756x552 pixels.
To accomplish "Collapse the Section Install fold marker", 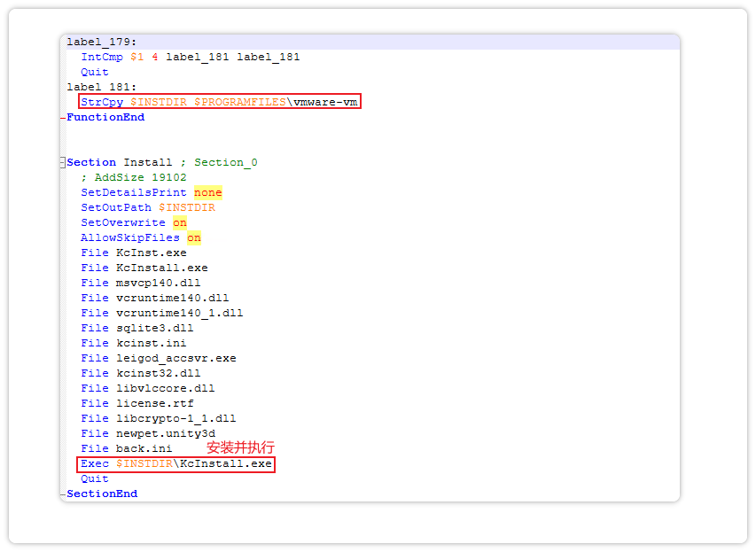I will 63,162.
